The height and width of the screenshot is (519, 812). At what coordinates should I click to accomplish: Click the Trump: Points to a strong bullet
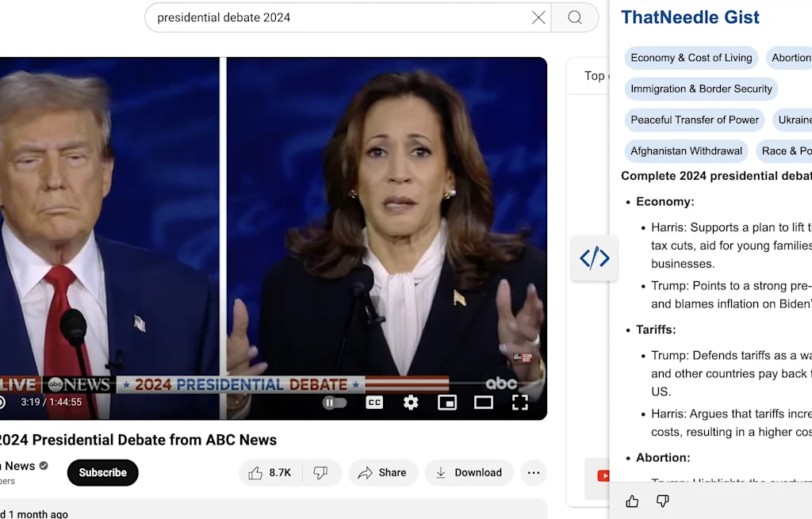pos(731,295)
